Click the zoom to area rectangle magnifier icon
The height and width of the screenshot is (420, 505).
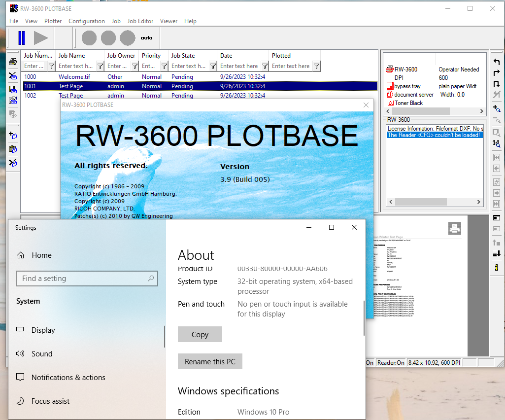[497, 133]
